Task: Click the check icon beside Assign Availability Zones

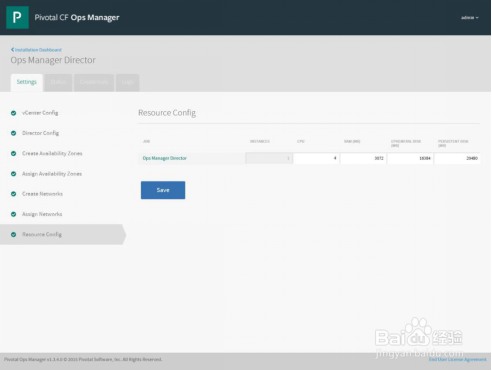Action: [13, 174]
